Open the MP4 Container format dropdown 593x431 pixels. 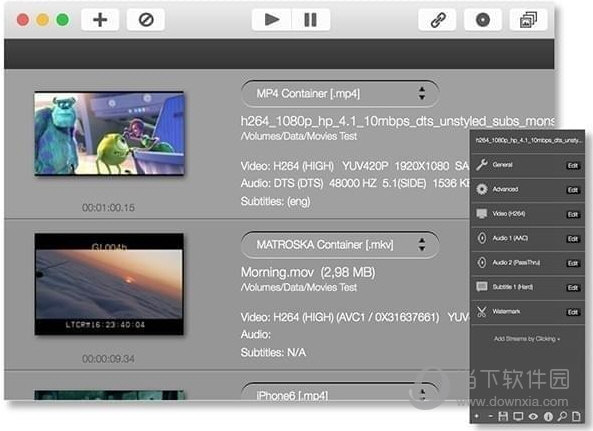(340, 93)
